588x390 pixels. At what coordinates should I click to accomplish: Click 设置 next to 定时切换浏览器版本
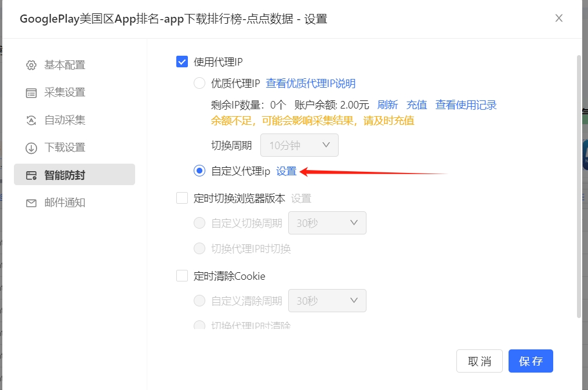(301, 198)
